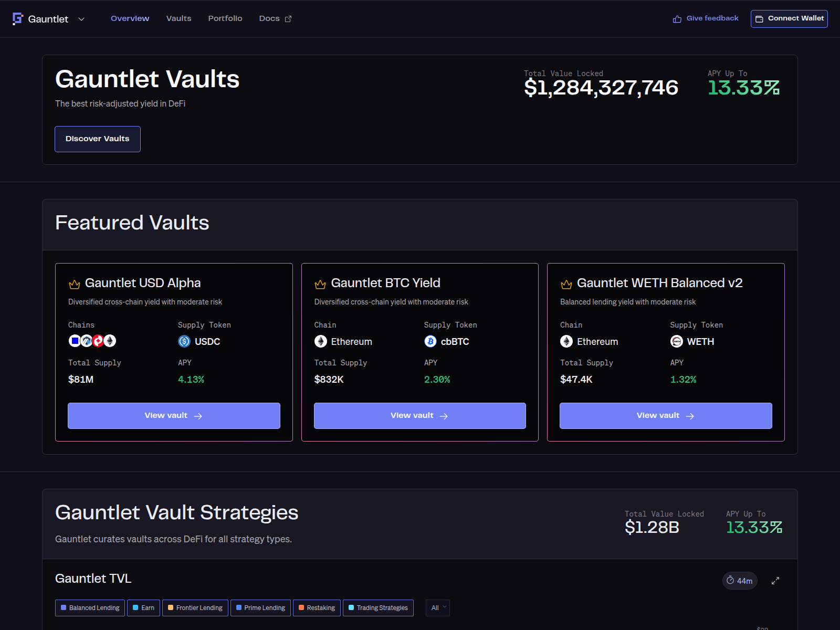Click the Discover Vaults button

pos(97,139)
